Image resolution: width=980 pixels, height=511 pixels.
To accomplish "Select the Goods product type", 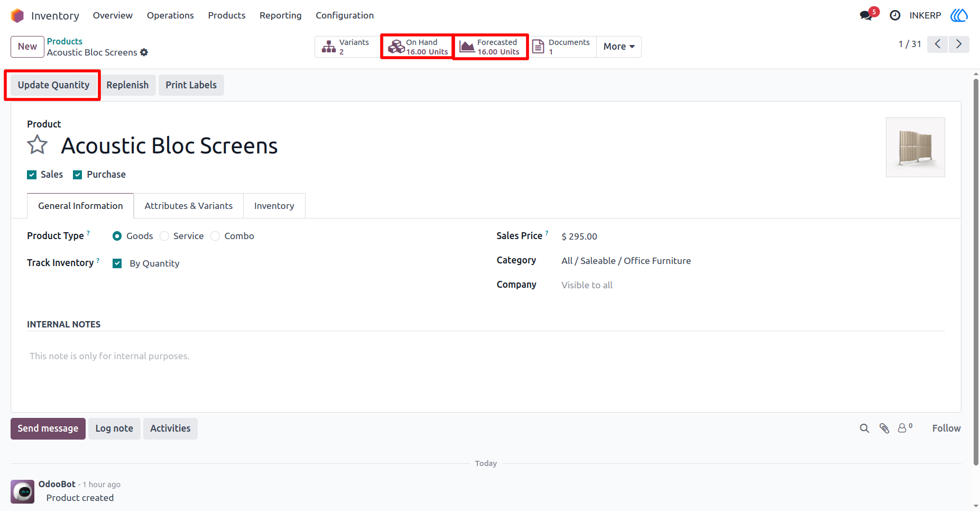I will tap(117, 236).
